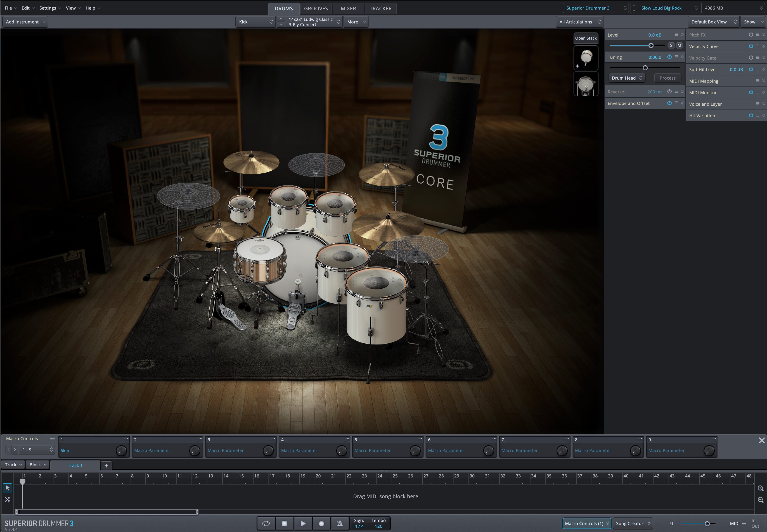Click the Song Creator button
The image size is (767, 532).
coord(633,523)
